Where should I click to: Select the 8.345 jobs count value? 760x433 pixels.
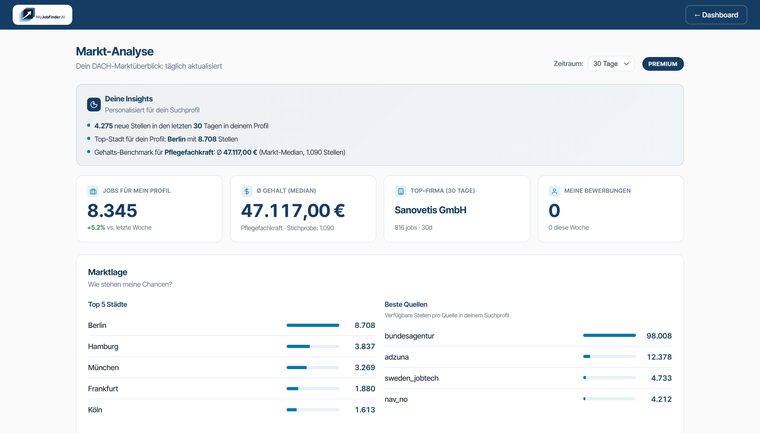pos(112,210)
